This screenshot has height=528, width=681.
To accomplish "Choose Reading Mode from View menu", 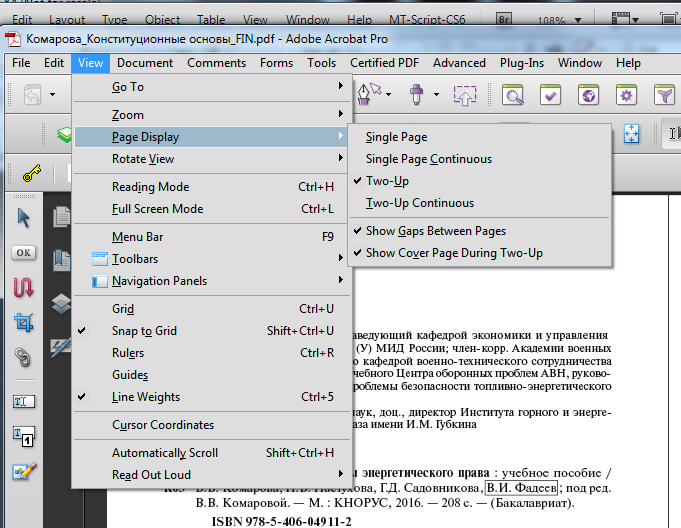I will tap(212, 187).
